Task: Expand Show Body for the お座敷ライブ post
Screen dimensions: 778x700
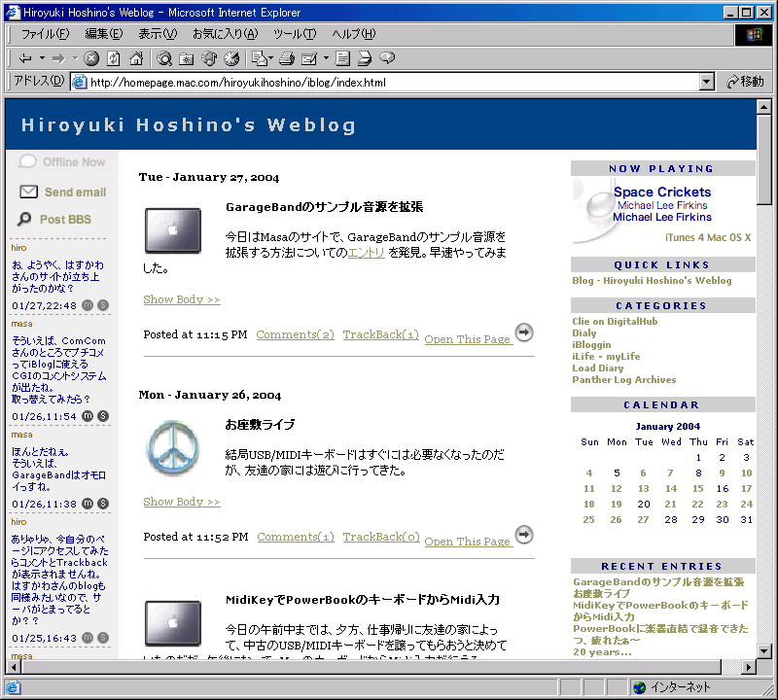Action: [182, 502]
